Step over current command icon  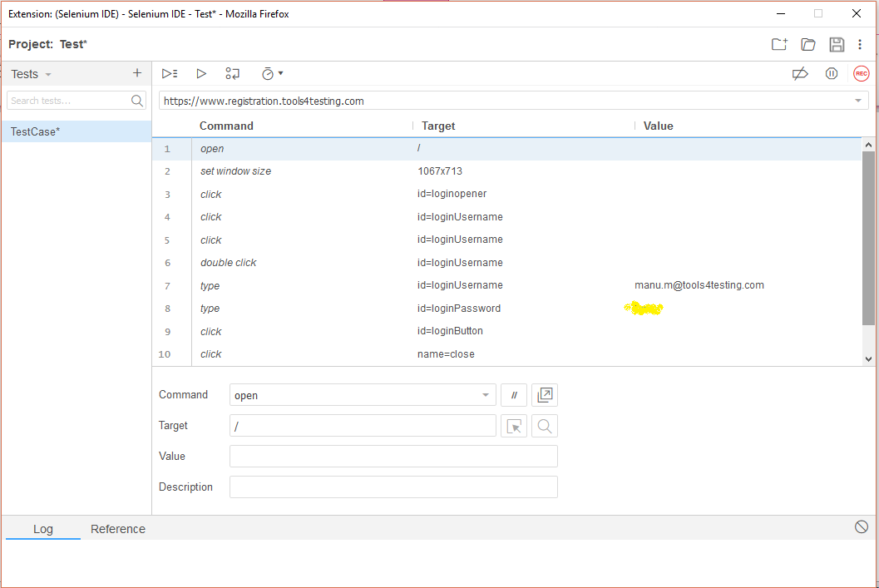click(x=233, y=73)
